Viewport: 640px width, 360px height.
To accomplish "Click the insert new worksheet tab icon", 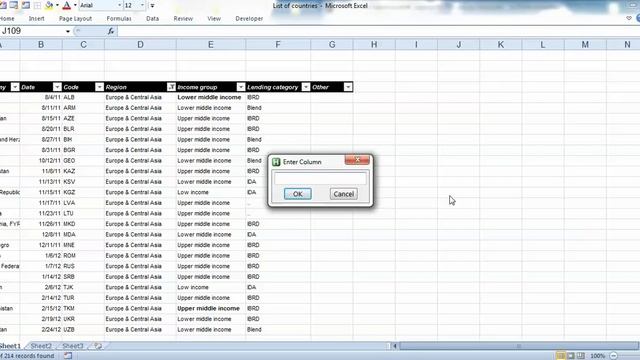I will [98, 346].
